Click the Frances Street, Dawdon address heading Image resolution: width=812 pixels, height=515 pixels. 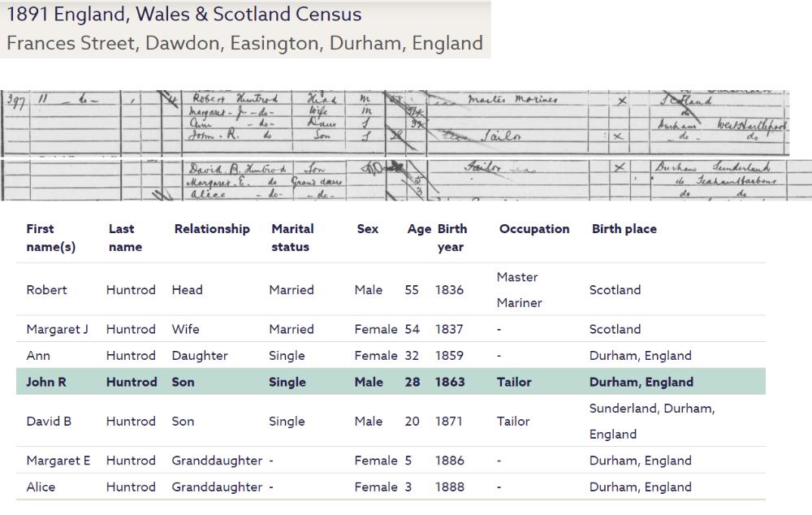(244, 43)
